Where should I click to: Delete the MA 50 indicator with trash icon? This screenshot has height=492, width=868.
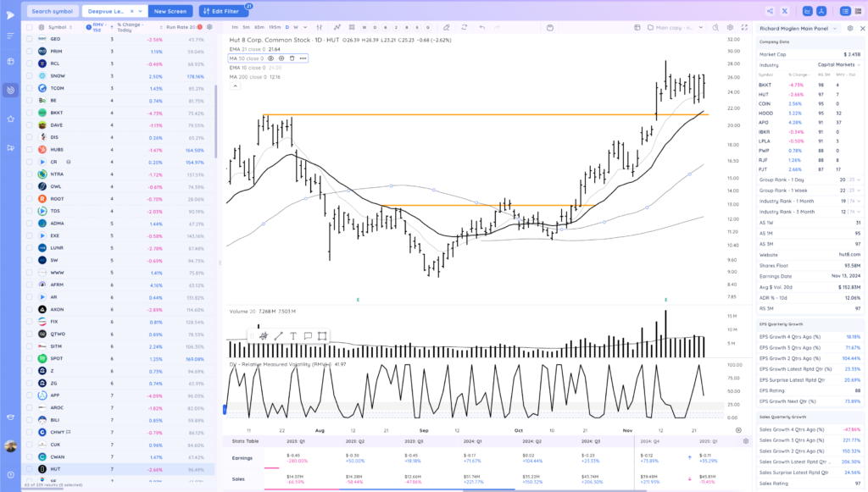pyautogui.click(x=292, y=58)
